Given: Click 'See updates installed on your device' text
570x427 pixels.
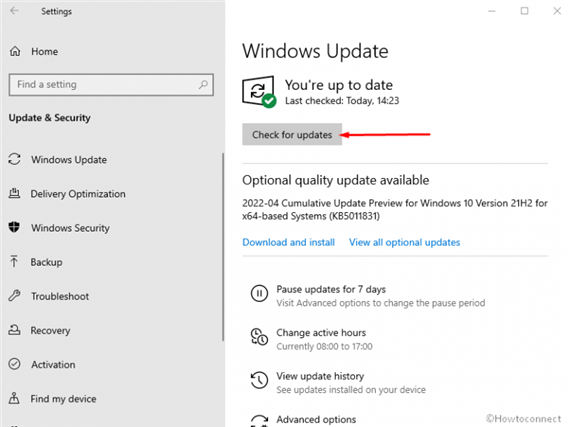Looking at the screenshot, I should coord(351,390).
